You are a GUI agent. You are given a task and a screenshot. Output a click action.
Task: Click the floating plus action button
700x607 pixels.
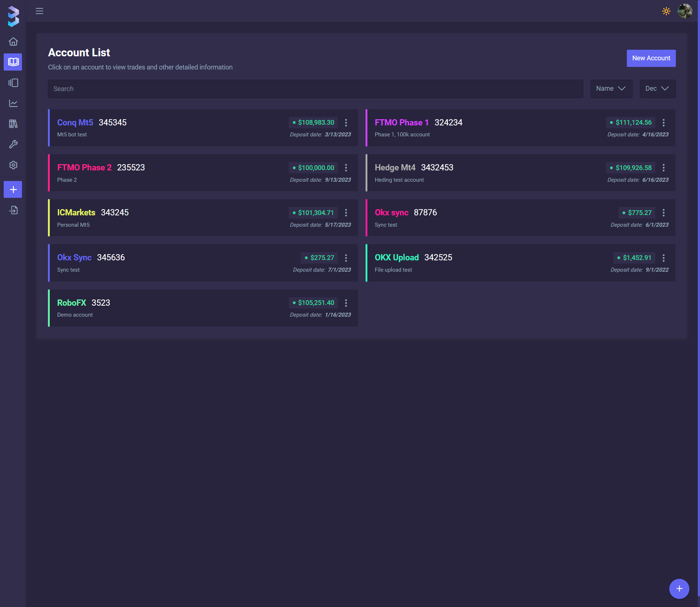click(x=679, y=589)
